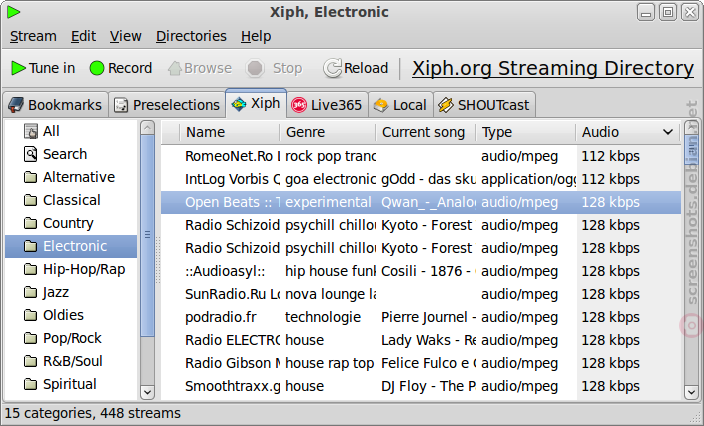
Task: Select the ::Audioasyl:: stream row
Action: click(x=421, y=271)
